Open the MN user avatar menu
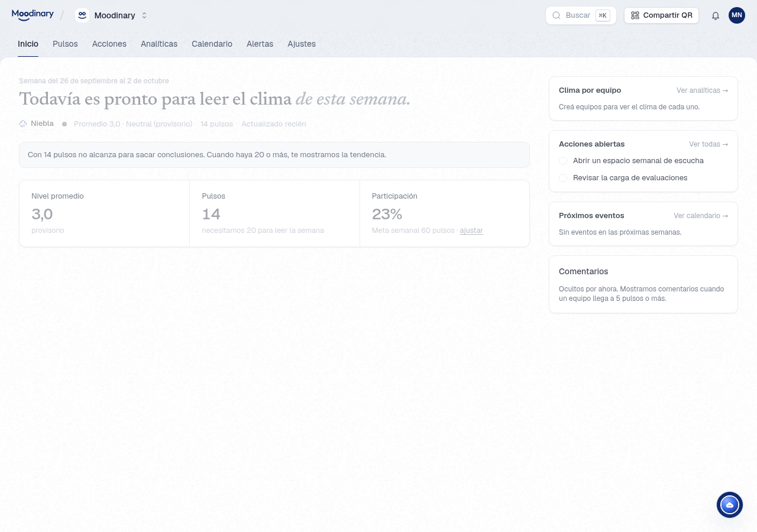Screen dimensions: 757x532 [737, 15]
